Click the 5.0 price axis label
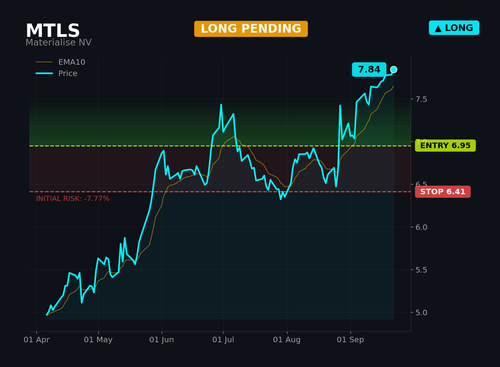Viewport: 500px width, 367px height. (x=421, y=312)
